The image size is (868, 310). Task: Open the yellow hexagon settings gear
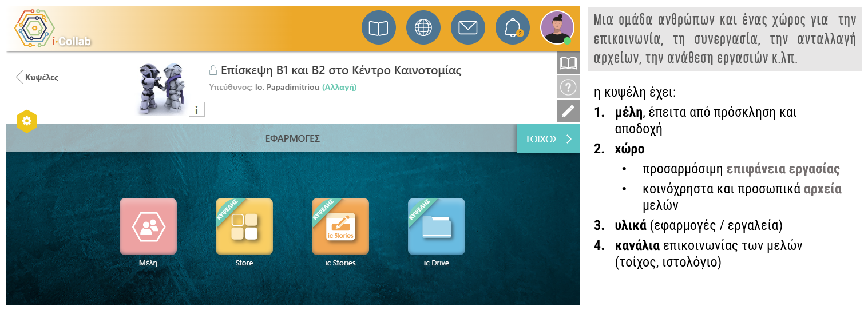[27, 121]
